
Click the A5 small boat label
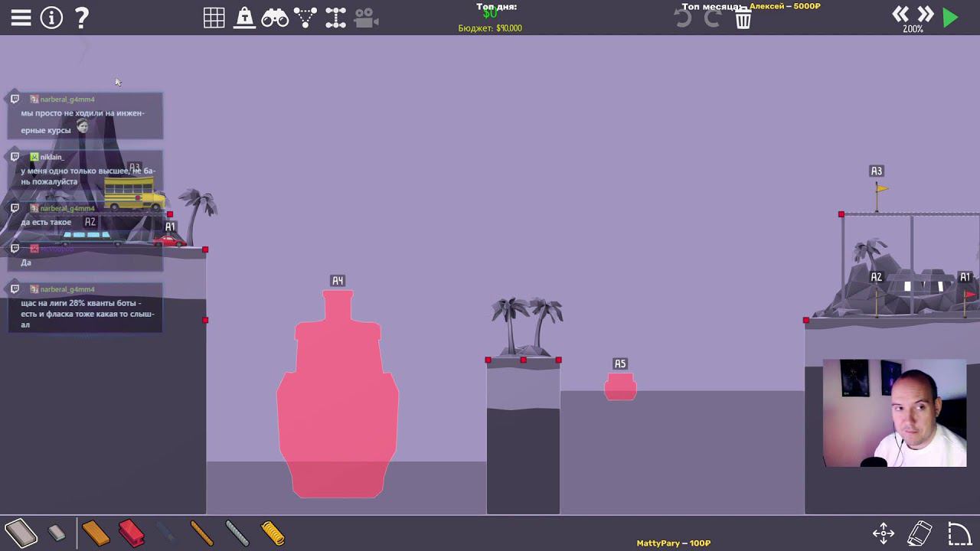coord(620,364)
